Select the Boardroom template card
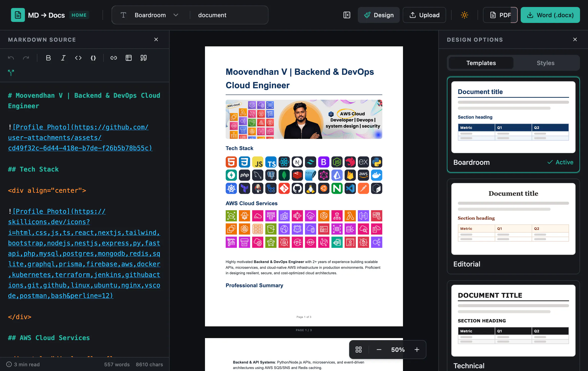Viewport: 588px width, 371px height. pos(513,124)
